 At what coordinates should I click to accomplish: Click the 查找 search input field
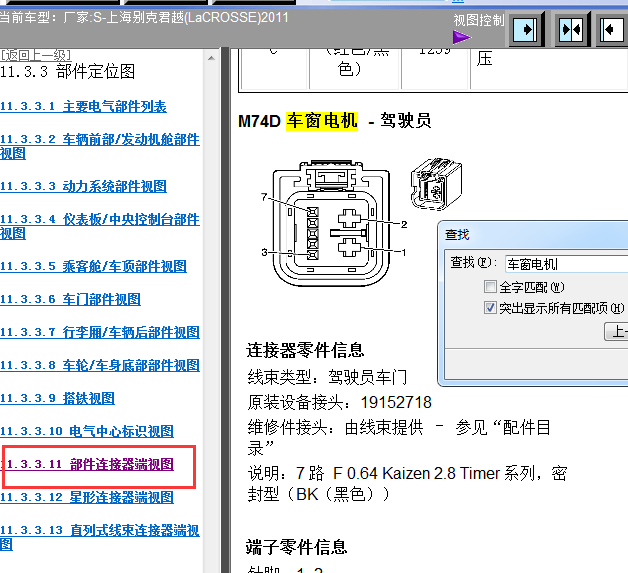[x=566, y=264]
